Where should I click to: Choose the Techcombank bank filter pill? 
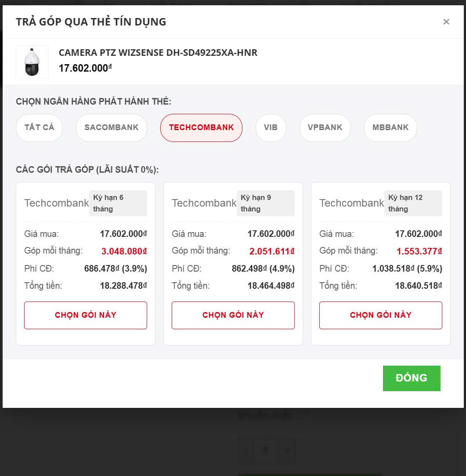pyautogui.click(x=201, y=127)
